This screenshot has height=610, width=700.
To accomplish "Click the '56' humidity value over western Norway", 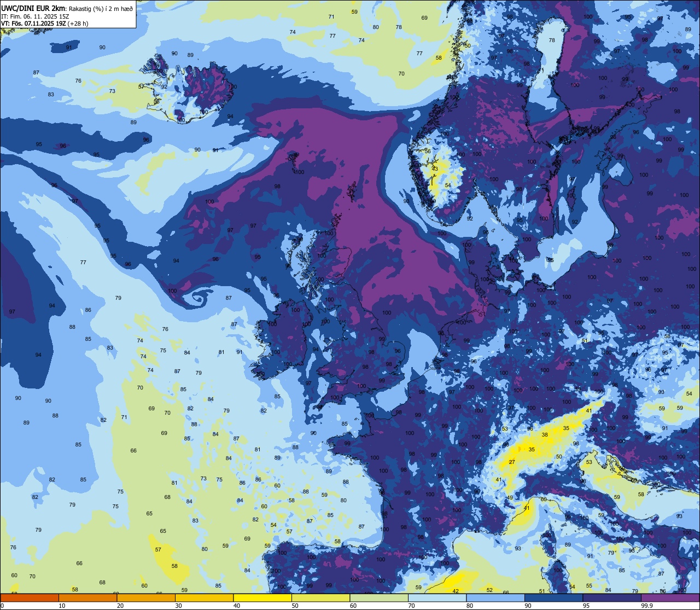I will [428, 152].
